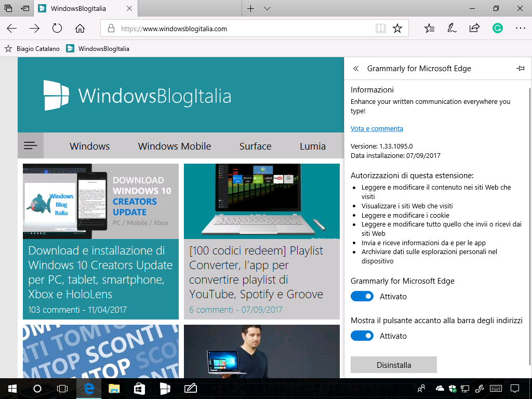Click the Edge taskbar icon

[x=88, y=389]
